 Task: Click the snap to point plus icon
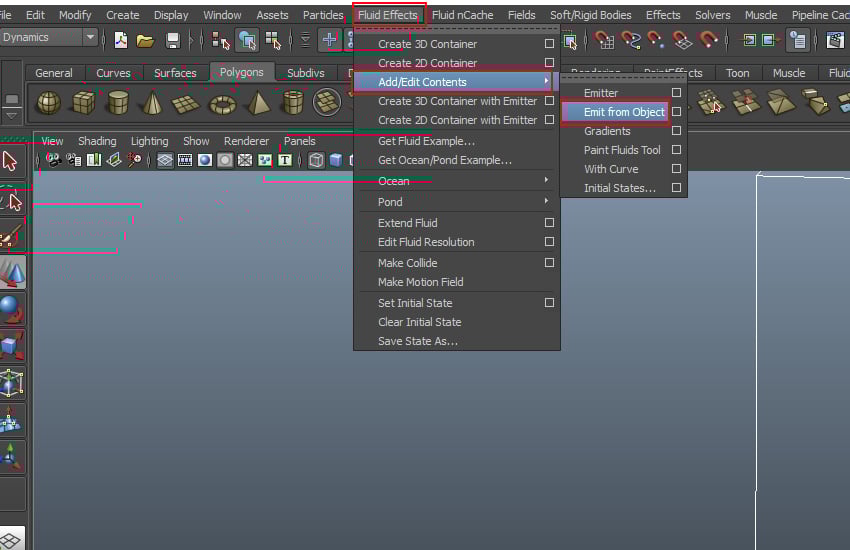(329, 40)
